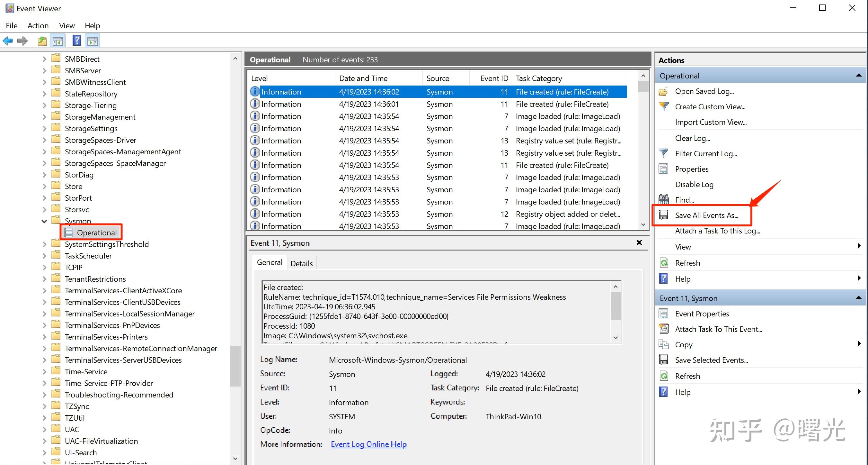Image resolution: width=868 pixels, height=465 pixels.
Task: Click the blue Help toolbar icon
Action: click(x=76, y=41)
